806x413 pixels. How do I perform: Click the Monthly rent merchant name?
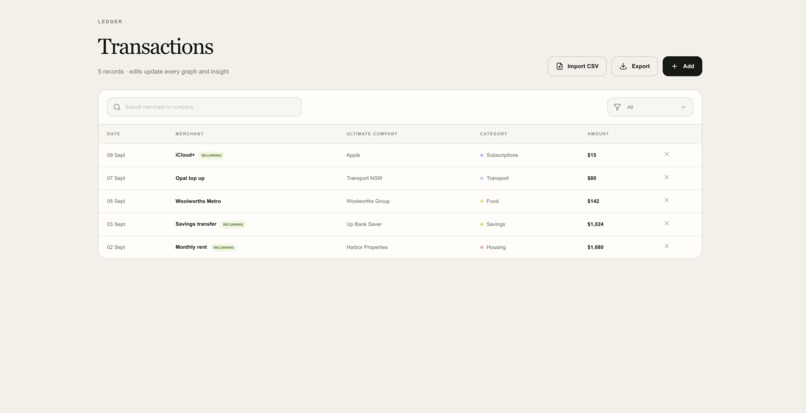point(191,247)
